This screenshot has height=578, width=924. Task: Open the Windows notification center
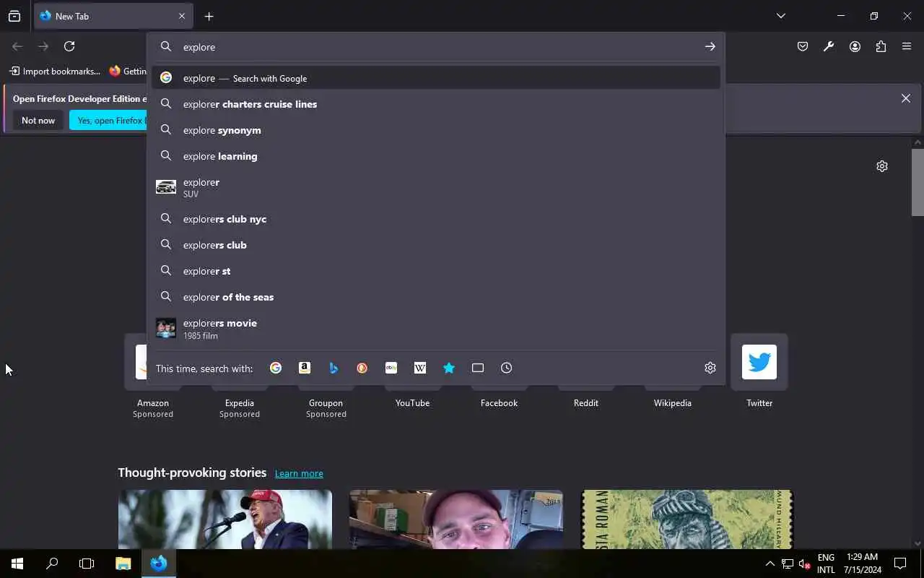click(900, 564)
